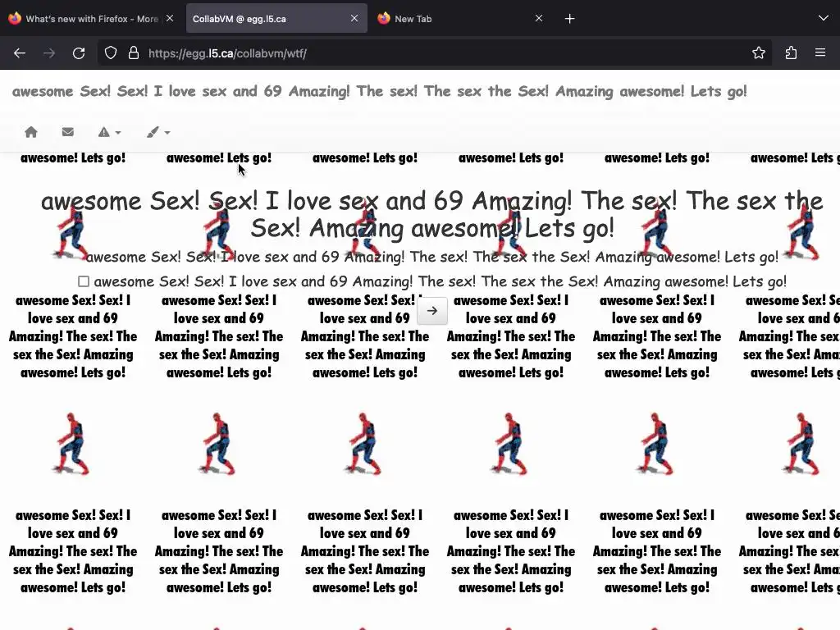
Task: Click the large centered awesome heading
Action: coord(431,214)
